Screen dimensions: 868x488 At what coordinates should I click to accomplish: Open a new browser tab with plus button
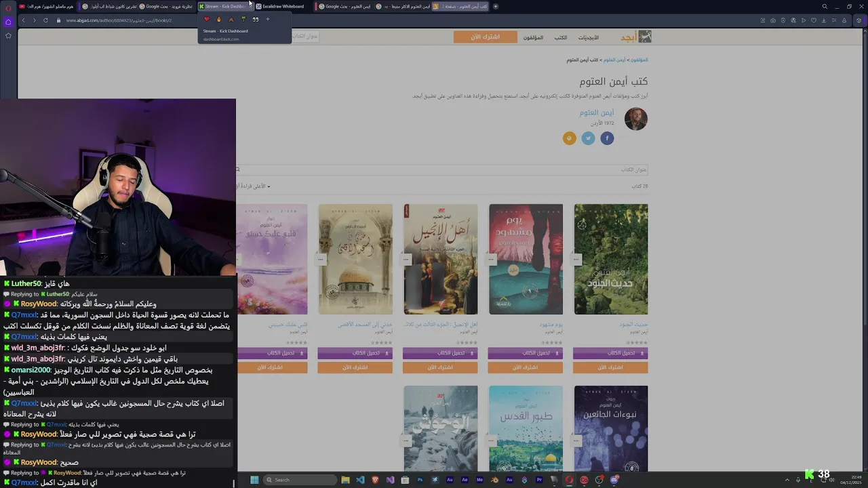[x=495, y=6]
